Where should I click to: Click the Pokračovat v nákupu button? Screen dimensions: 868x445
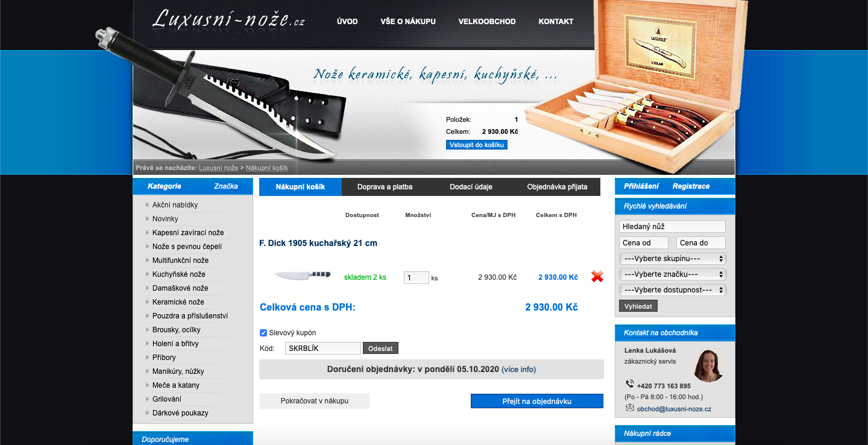(314, 401)
